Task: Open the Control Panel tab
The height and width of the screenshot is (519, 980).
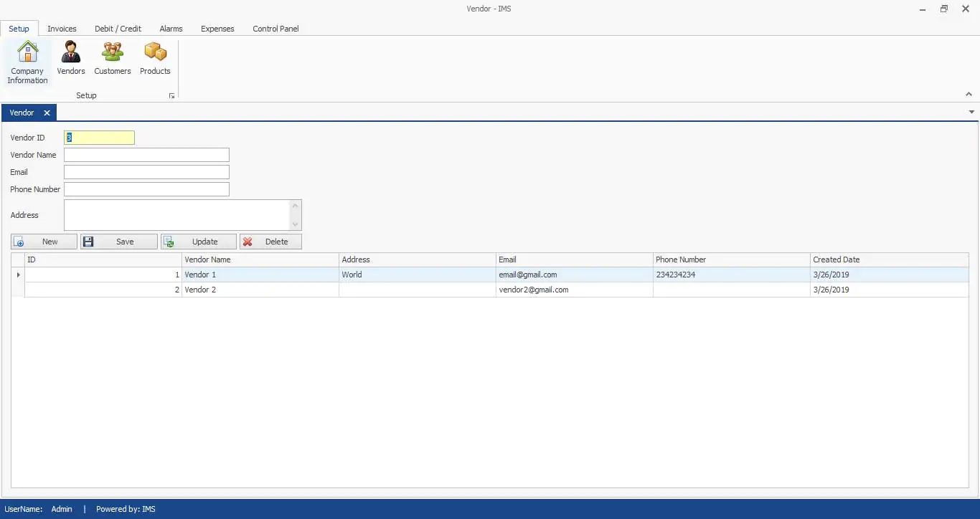Action: pos(275,29)
